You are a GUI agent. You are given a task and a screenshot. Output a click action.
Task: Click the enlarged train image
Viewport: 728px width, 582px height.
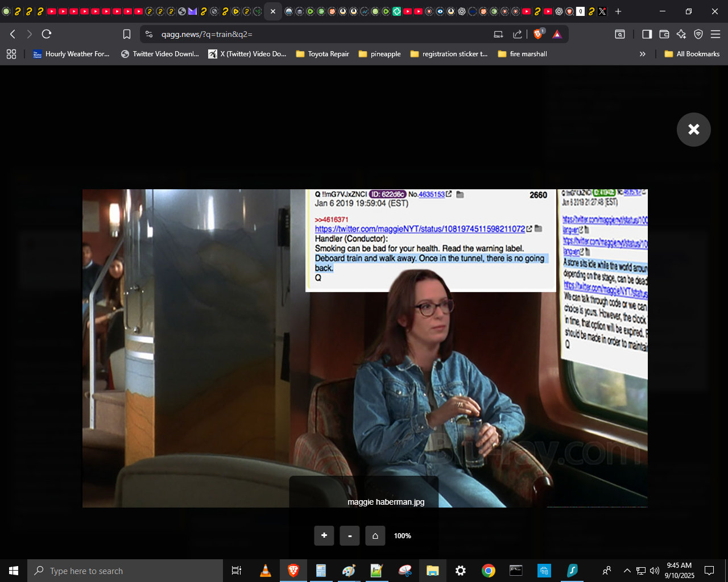[x=365, y=348]
